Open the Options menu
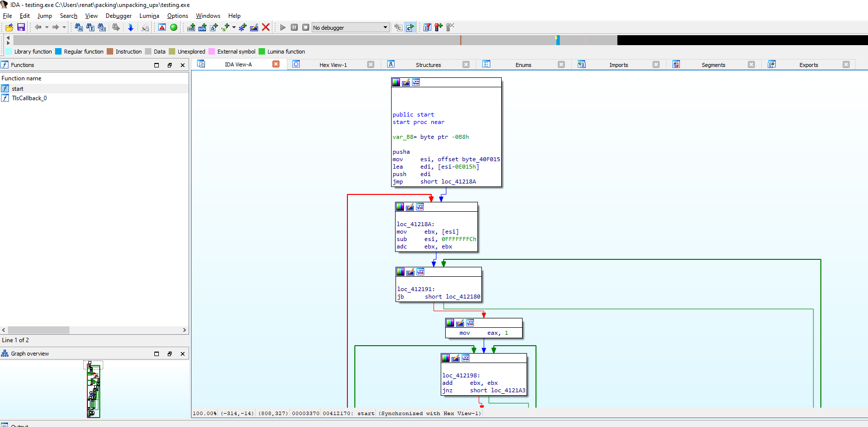Image resolution: width=868 pixels, height=427 pixels. [178, 16]
